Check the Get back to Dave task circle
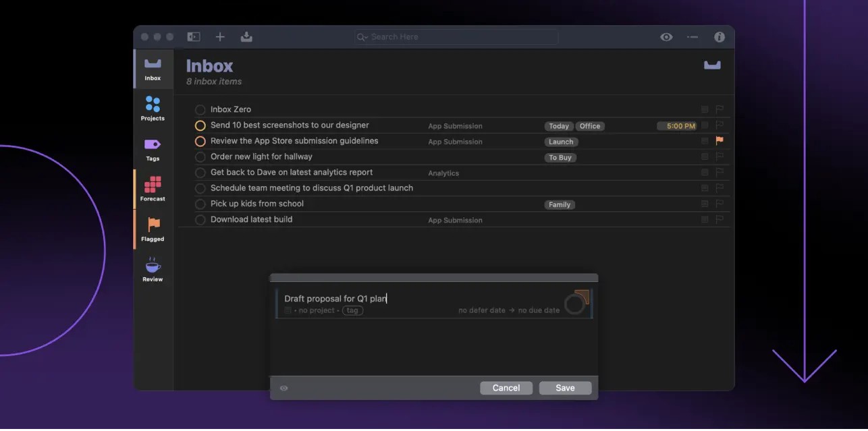 (200, 173)
